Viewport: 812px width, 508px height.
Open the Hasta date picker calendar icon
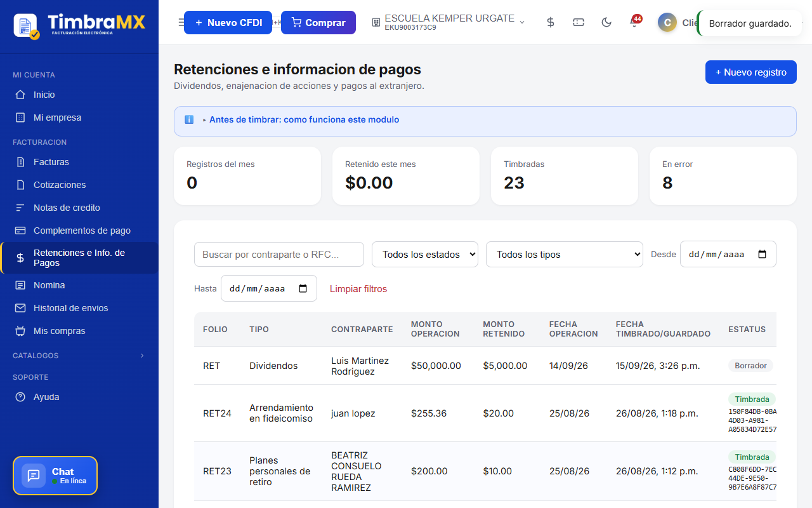coord(303,288)
